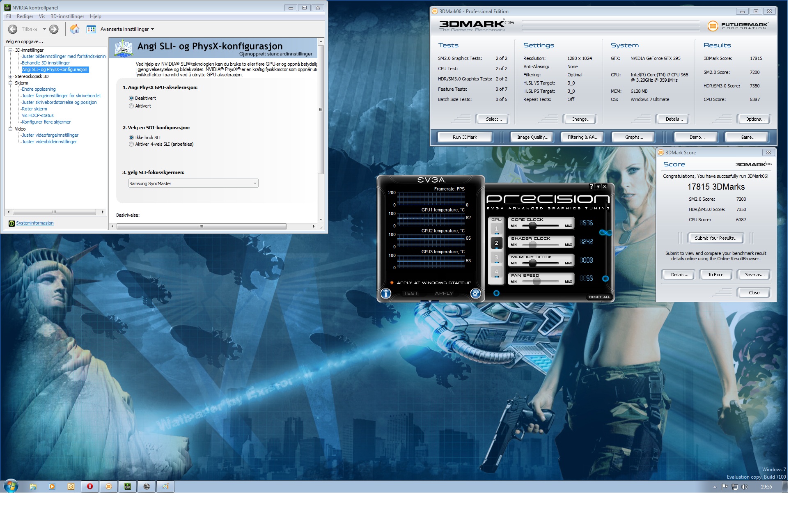Open the green NVIDIA panel taskbar icon
The height and width of the screenshot is (532, 798).
click(x=128, y=486)
